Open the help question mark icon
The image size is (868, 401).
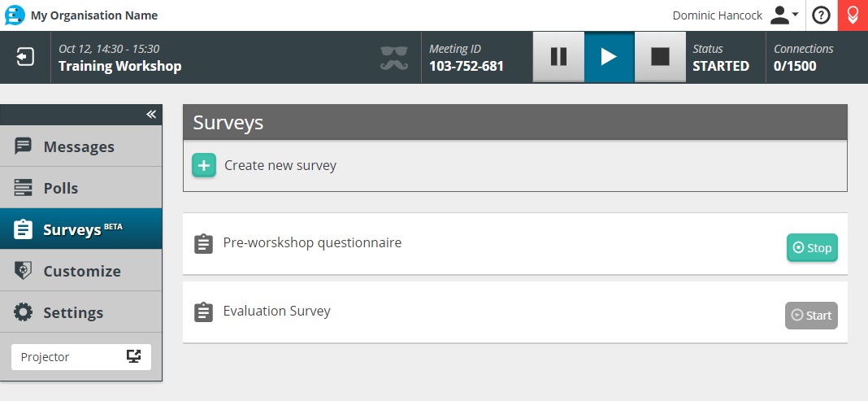[x=822, y=15]
